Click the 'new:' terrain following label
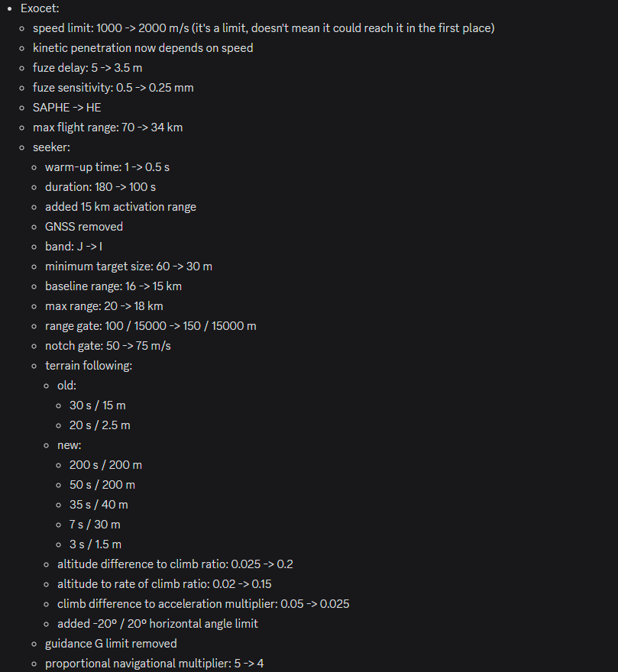This screenshot has height=672, width=618. (69, 445)
